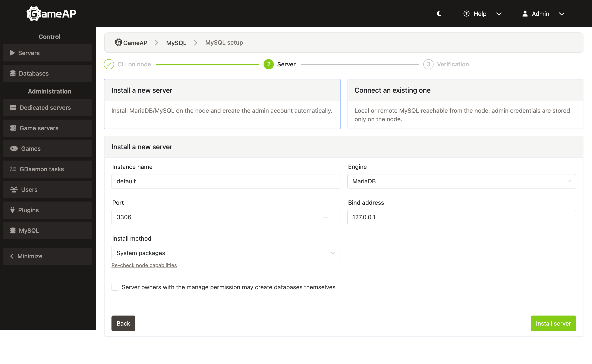The width and height of the screenshot is (592, 364).
Task: Click the Help question mark icon
Action: pyautogui.click(x=466, y=14)
